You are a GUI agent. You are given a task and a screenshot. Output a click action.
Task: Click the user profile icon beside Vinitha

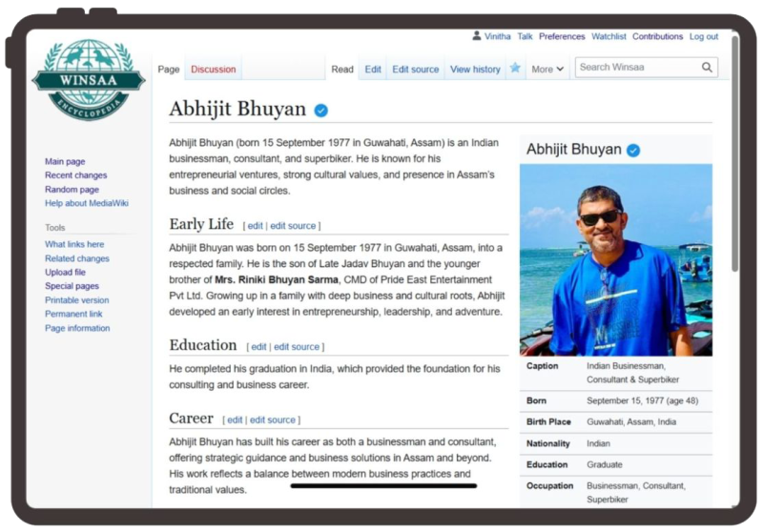(477, 36)
